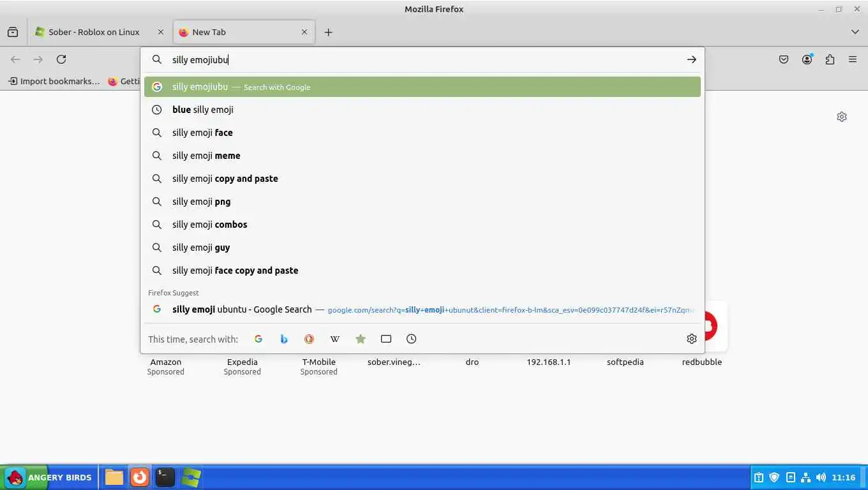Open the volume speaker tray icon

point(821,477)
